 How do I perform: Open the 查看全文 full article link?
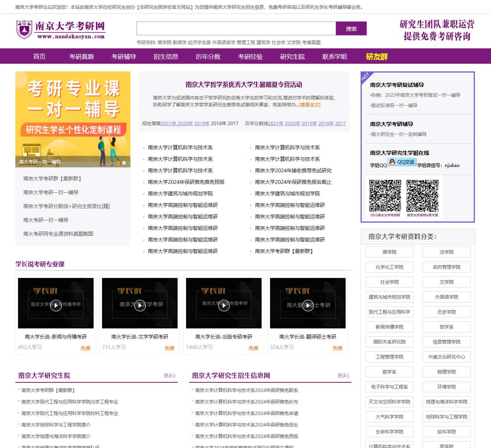click(x=309, y=105)
